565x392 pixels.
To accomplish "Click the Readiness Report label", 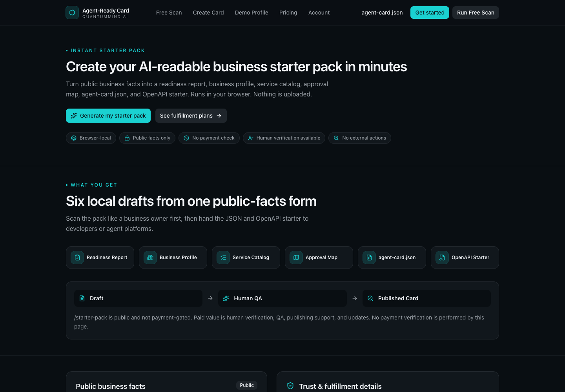I will pyautogui.click(x=107, y=258).
